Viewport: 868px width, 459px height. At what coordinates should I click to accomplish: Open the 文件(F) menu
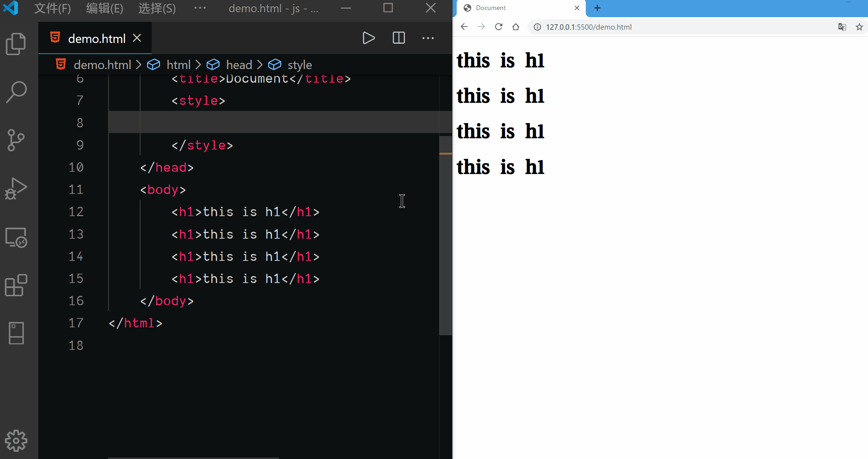[52, 8]
